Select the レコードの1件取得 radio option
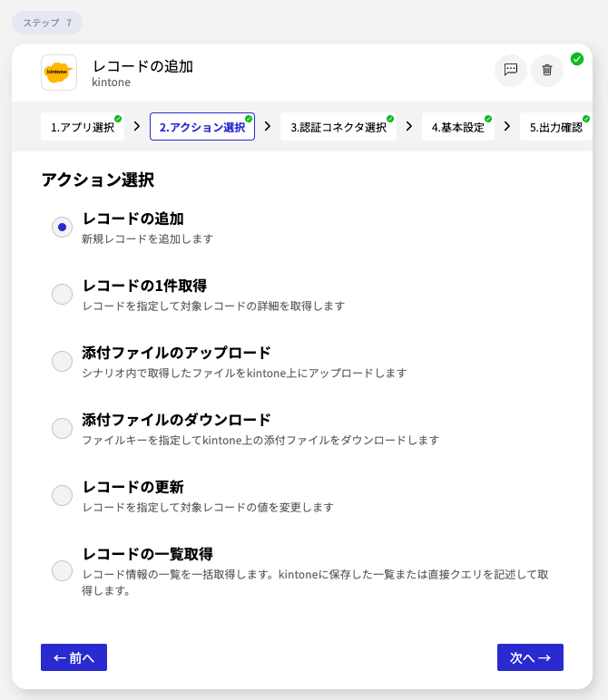 (62, 295)
